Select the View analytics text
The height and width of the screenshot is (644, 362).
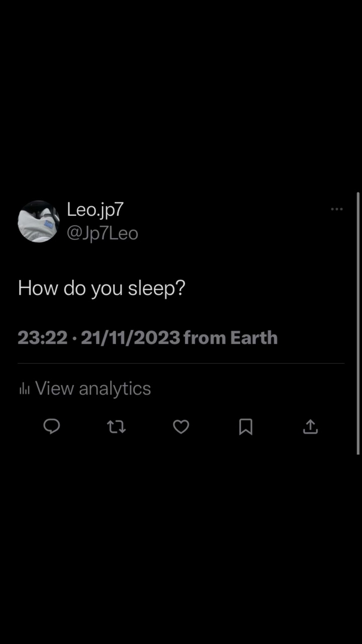[x=93, y=388]
